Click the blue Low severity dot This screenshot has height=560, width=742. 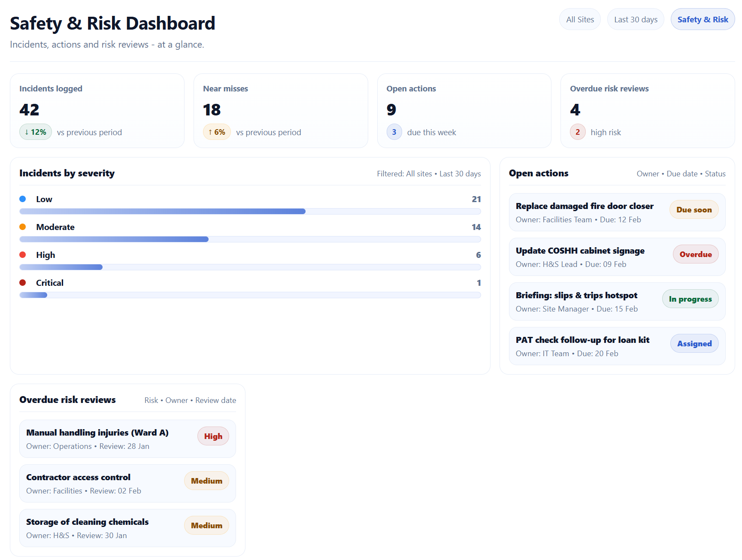point(23,199)
